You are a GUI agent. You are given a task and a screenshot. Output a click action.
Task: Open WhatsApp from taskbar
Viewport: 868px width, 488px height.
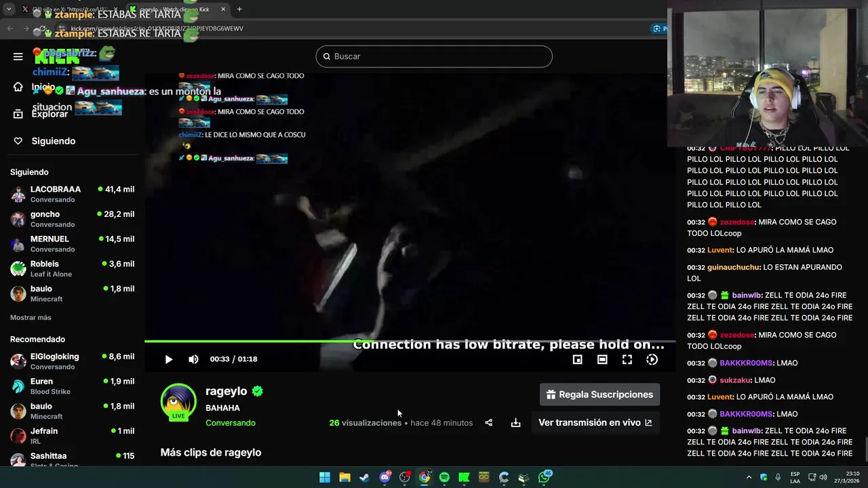coord(545,477)
